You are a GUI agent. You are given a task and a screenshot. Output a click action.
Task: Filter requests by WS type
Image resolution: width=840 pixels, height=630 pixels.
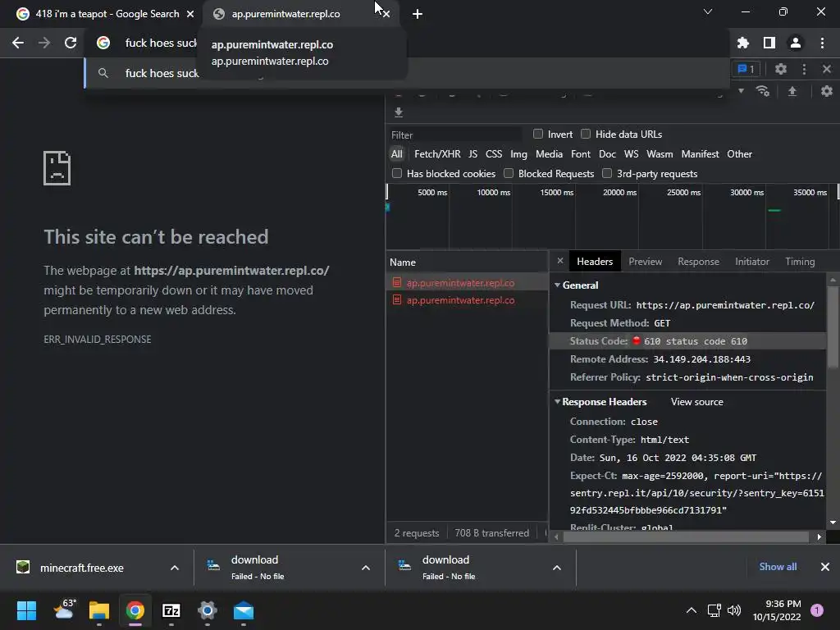coord(631,153)
